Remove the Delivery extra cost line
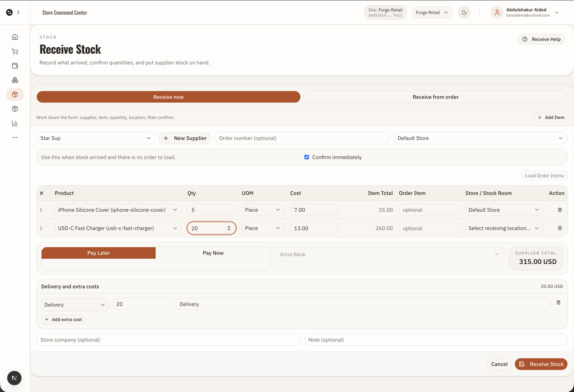 [558, 302]
